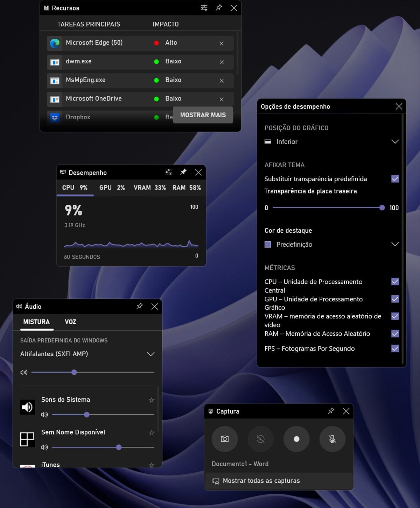Screen dimensions: 420x508
Task: Select the GPU 2% performance tab
Action: [x=112, y=188]
